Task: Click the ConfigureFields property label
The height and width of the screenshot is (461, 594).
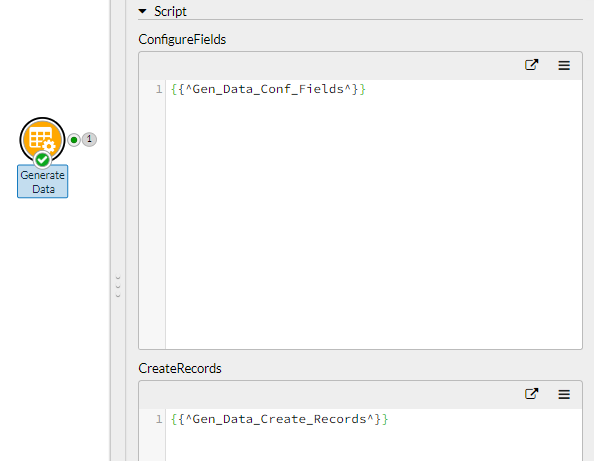Action: tap(182, 39)
